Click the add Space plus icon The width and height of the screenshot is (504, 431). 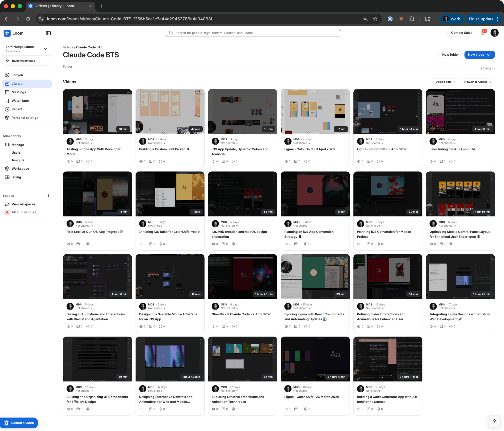[x=49, y=196]
